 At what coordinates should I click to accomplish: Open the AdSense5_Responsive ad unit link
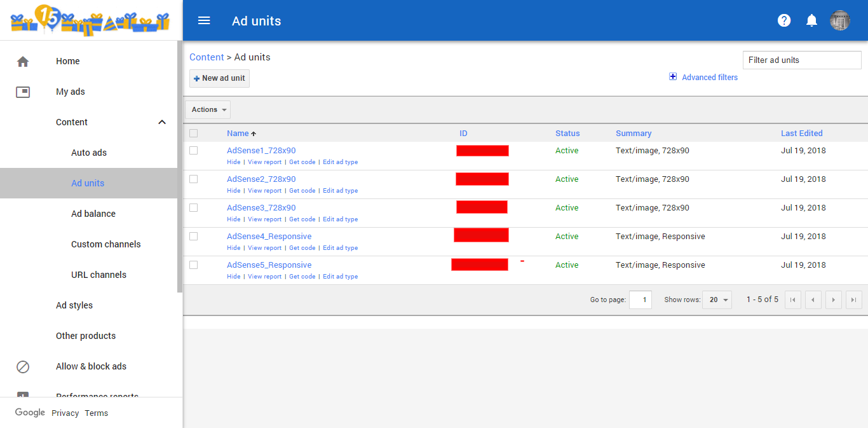269,265
